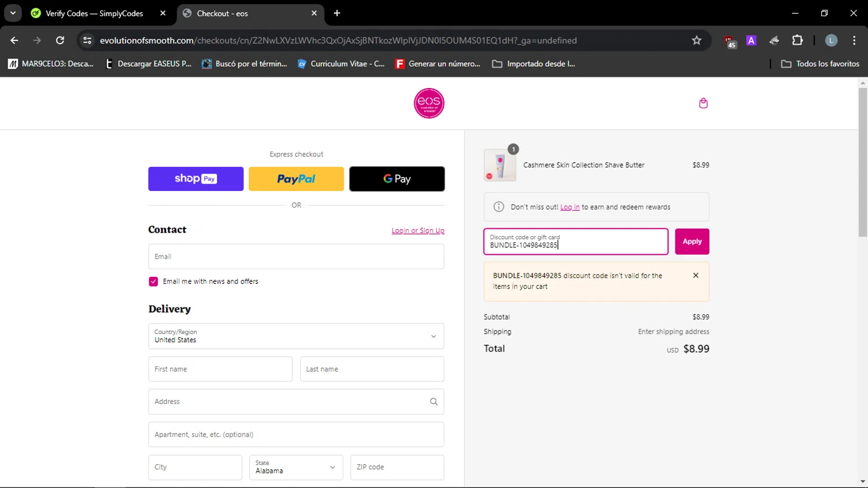Reload the checkout page
The width and height of the screenshot is (868, 488).
[x=60, y=41]
